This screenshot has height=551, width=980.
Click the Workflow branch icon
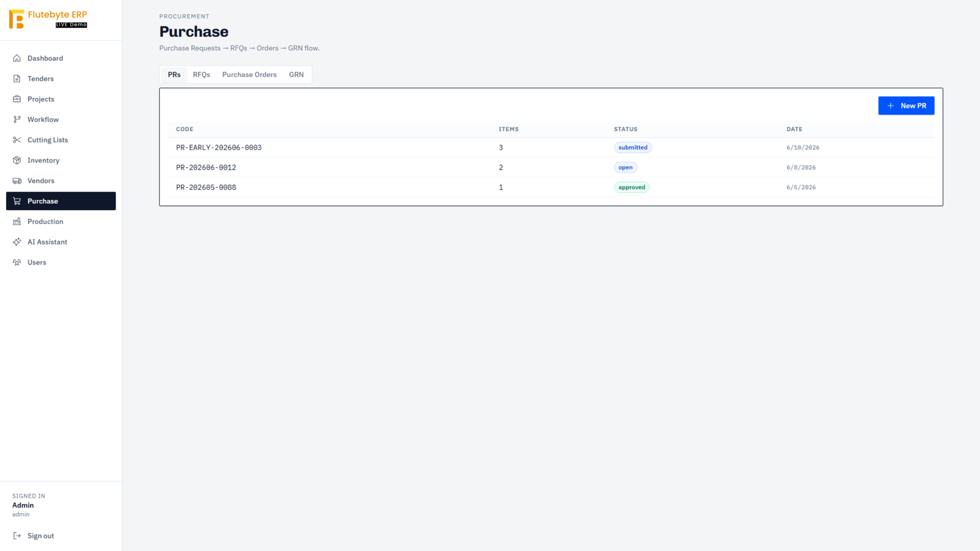17,119
